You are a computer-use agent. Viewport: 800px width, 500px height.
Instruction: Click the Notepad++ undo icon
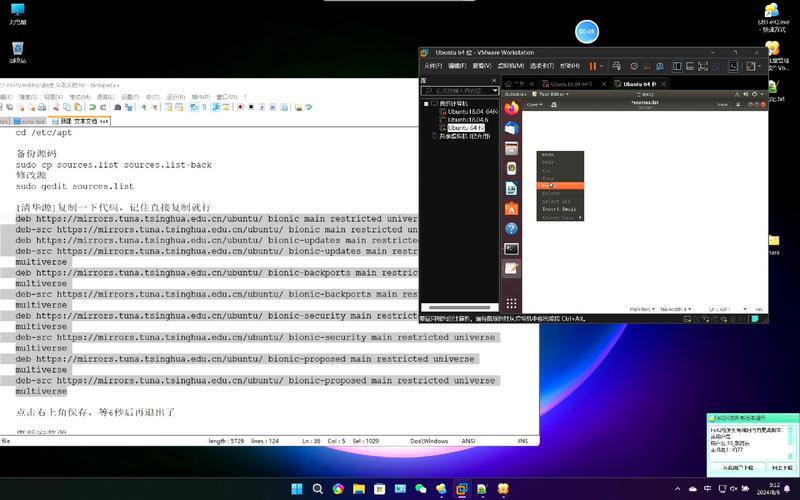pyautogui.click(x=92, y=107)
